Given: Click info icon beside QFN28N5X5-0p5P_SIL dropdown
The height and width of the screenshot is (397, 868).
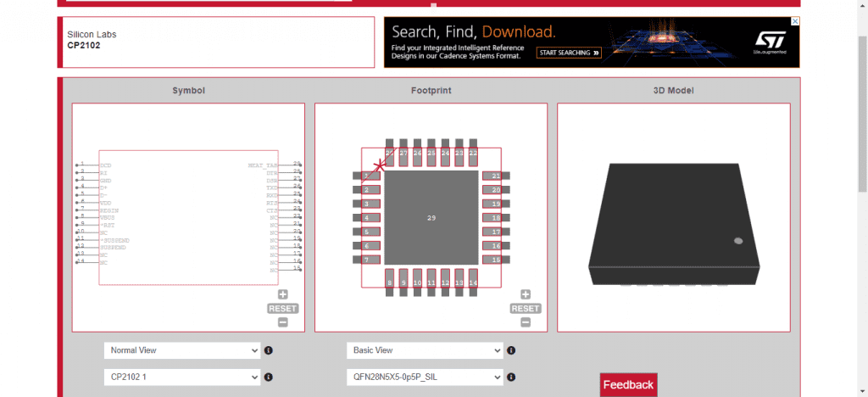Looking at the screenshot, I should 510,377.
